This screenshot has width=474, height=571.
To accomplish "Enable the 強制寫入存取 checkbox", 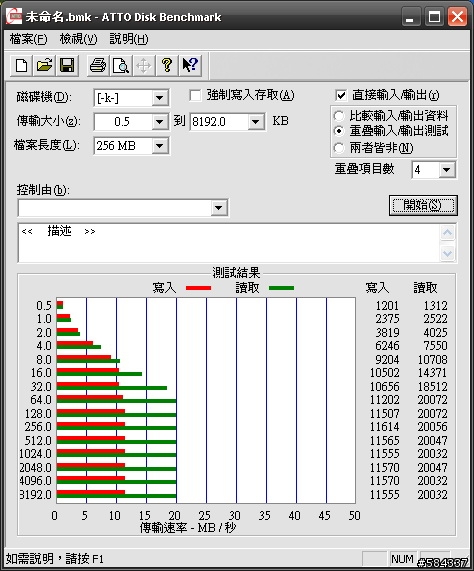I will [x=195, y=96].
